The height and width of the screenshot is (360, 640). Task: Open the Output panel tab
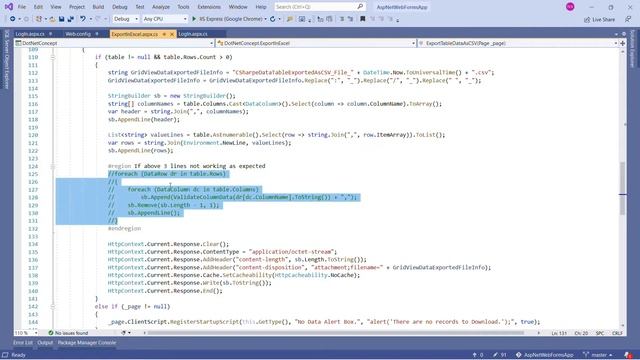tap(45, 343)
